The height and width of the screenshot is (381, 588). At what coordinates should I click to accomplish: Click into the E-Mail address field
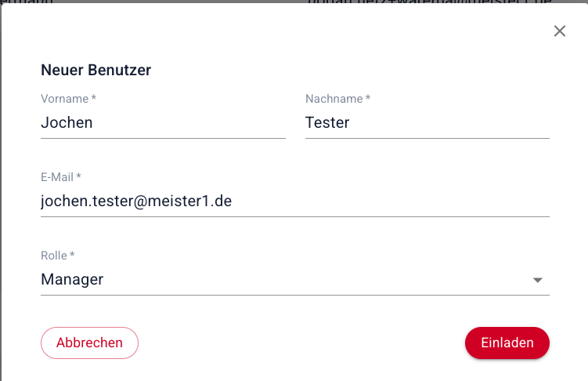pos(294,201)
